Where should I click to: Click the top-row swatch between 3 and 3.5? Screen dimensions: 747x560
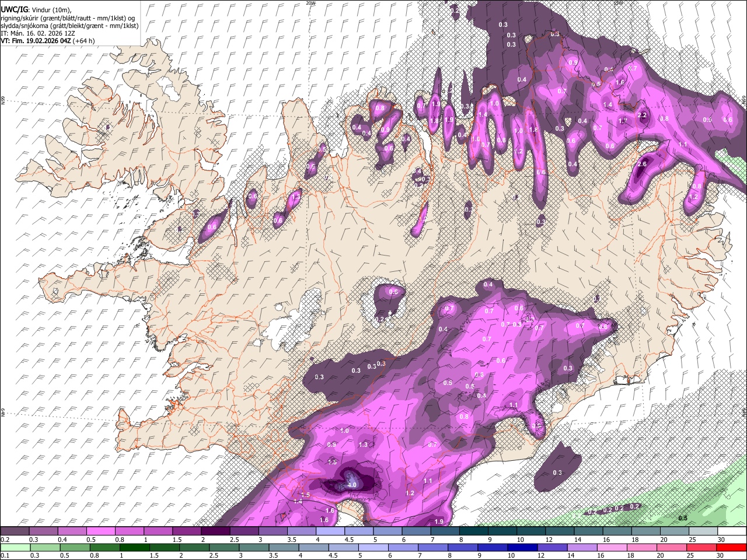274,531
